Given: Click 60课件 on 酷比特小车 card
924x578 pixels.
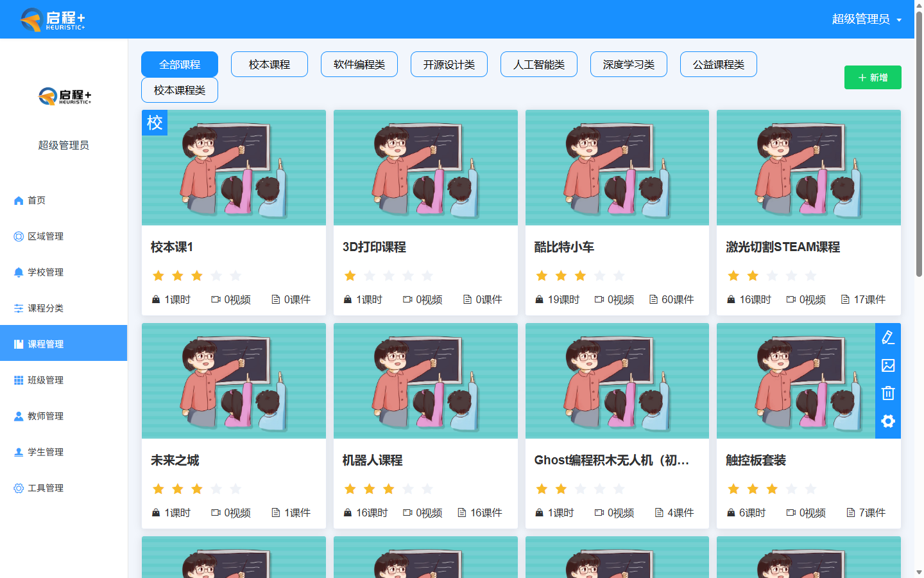Looking at the screenshot, I should coord(671,300).
